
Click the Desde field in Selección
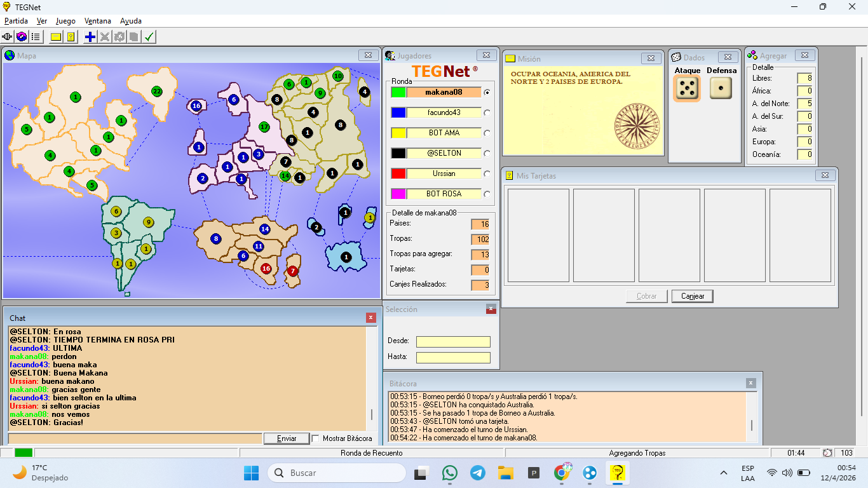pyautogui.click(x=453, y=342)
